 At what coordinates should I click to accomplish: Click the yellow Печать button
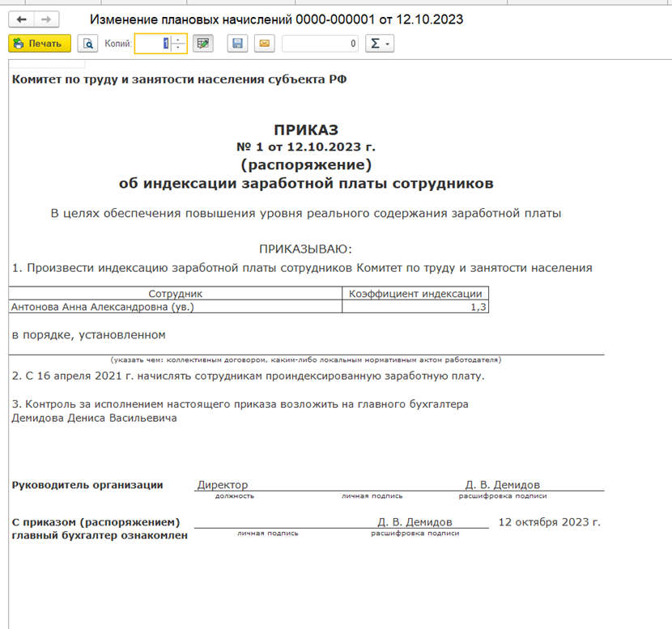coord(40,43)
